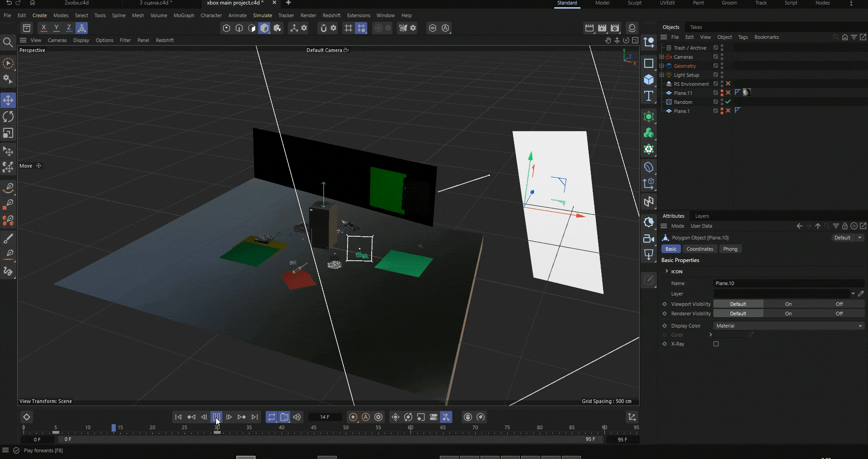Select the Move tool in left toolbar
This screenshot has height=459, width=868.
pos(8,100)
